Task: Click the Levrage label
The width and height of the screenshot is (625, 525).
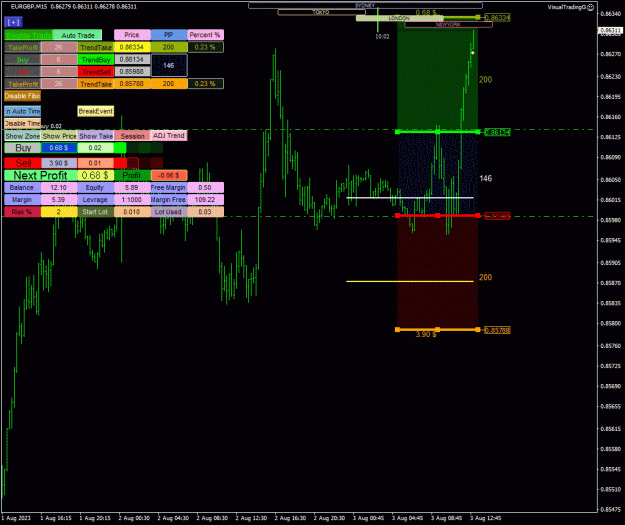Action: coord(96,199)
